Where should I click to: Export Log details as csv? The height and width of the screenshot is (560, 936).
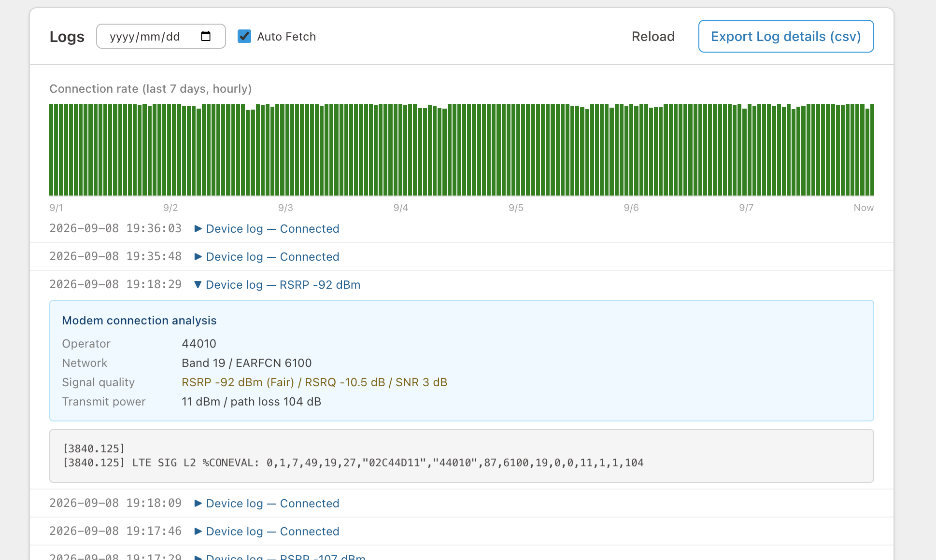[786, 36]
